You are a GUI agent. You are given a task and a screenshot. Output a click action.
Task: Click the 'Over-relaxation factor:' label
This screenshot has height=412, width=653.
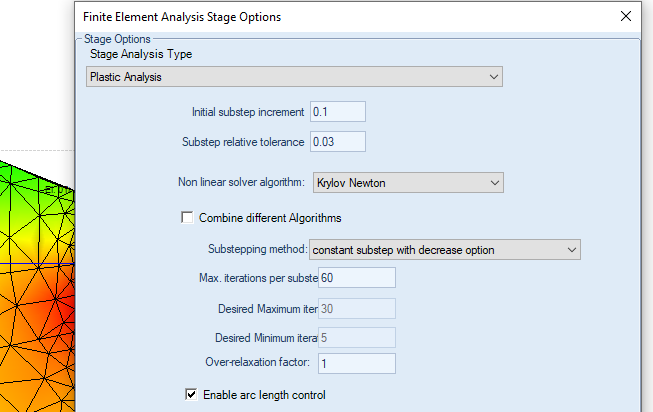[257, 362]
